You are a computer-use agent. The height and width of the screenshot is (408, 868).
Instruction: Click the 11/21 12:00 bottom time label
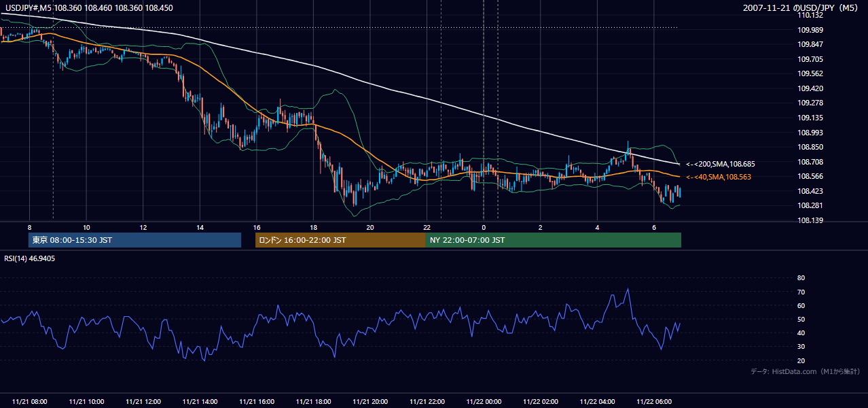143,402
